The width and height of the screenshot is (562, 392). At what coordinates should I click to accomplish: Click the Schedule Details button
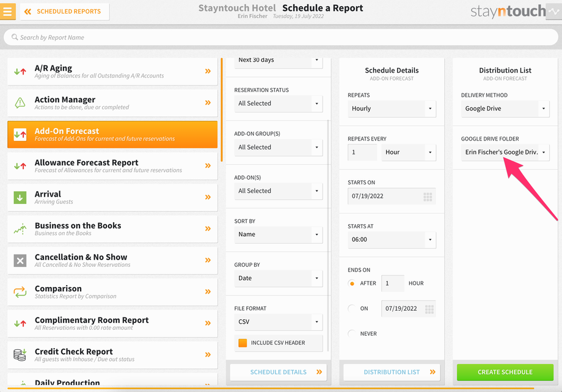[279, 372]
